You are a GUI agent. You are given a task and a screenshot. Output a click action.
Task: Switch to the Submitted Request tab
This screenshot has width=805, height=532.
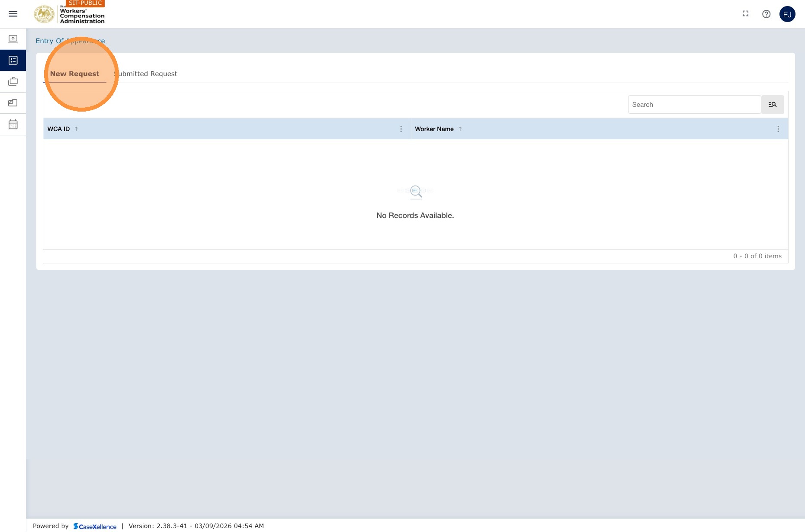tap(146, 74)
